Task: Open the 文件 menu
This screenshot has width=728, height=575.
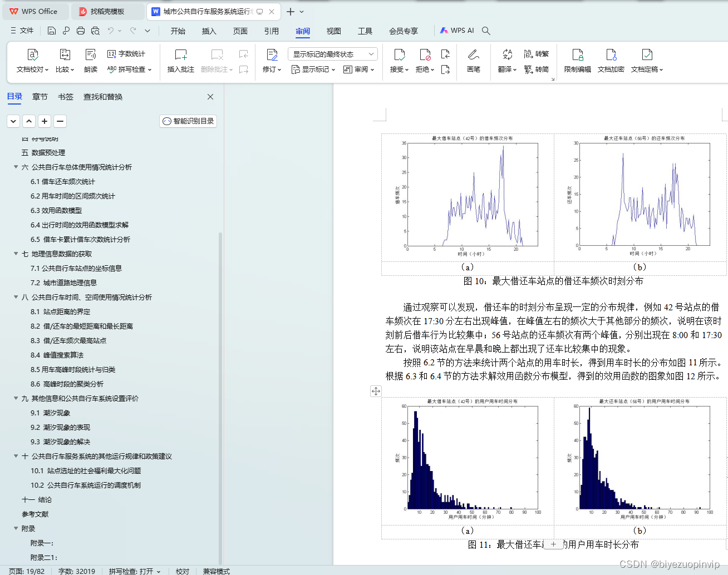Action: tap(22, 31)
